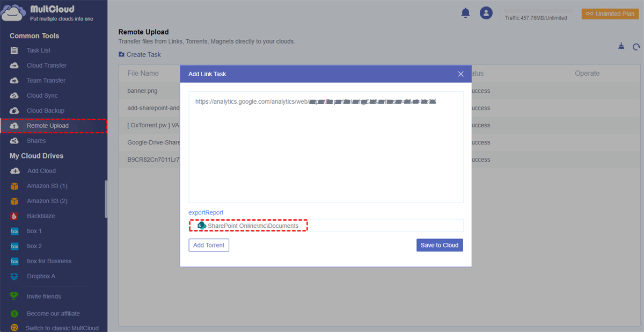Open Cloud Sync page
Screen dimensions: 644x332
(x=42, y=96)
